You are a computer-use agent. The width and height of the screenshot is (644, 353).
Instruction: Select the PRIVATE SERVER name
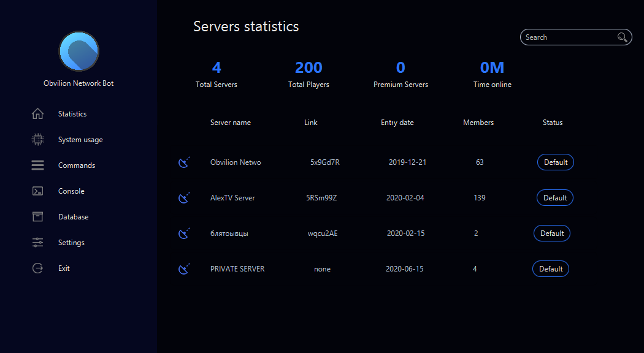[237, 269]
